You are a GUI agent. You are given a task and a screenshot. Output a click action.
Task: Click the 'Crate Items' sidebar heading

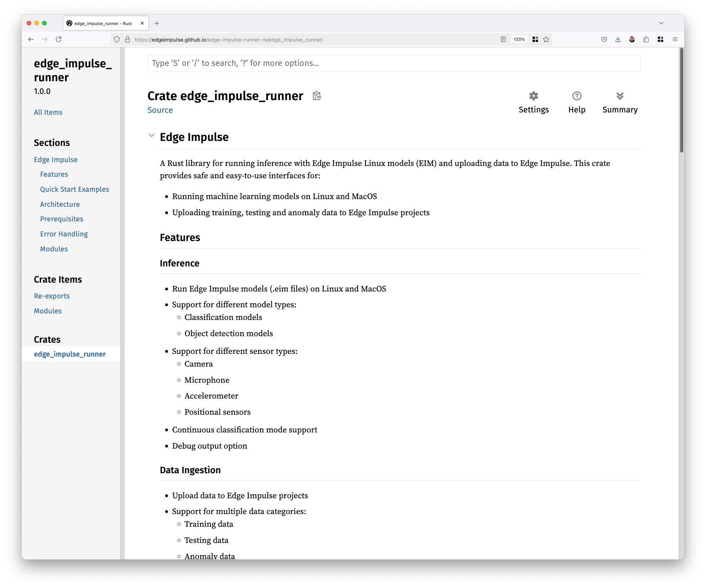pyautogui.click(x=58, y=280)
